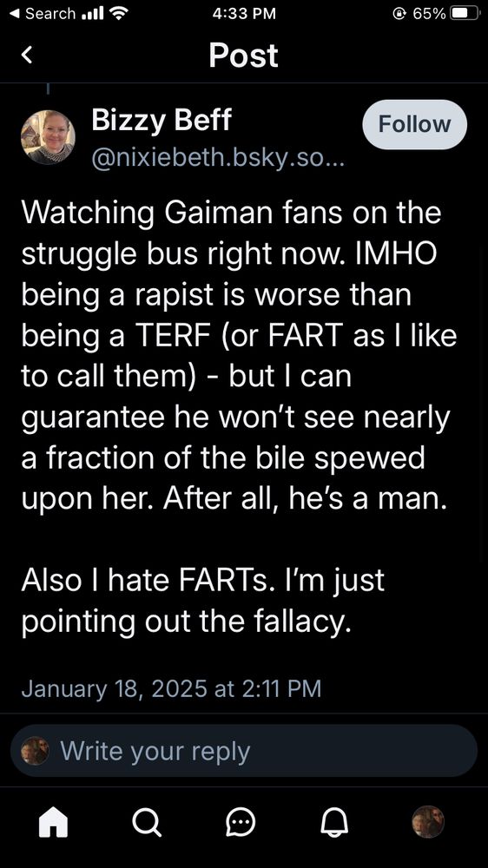
Task: Tap the Wi-Fi status icon
Action: tap(117, 14)
